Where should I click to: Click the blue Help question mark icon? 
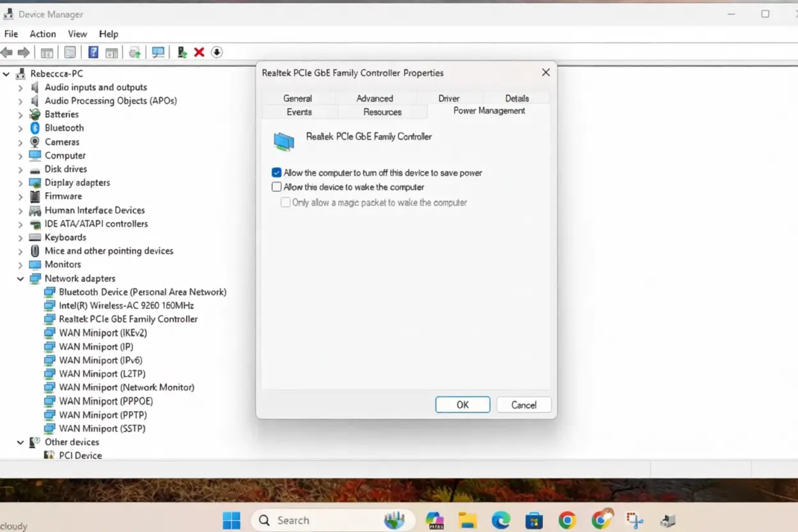tap(93, 52)
